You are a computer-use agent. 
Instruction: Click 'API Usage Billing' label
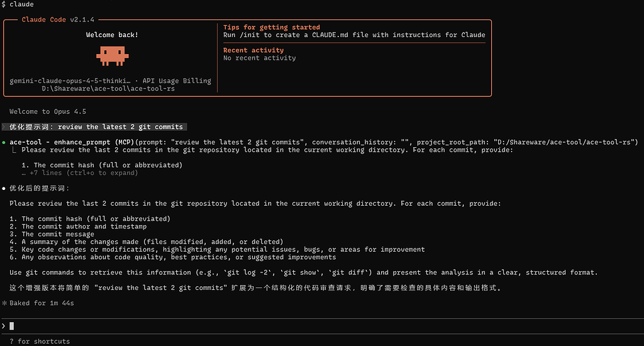tap(177, 81)
